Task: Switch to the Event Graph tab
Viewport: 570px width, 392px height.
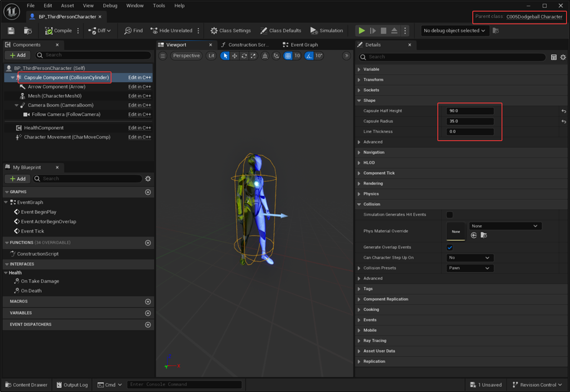Action: [300, 45]
